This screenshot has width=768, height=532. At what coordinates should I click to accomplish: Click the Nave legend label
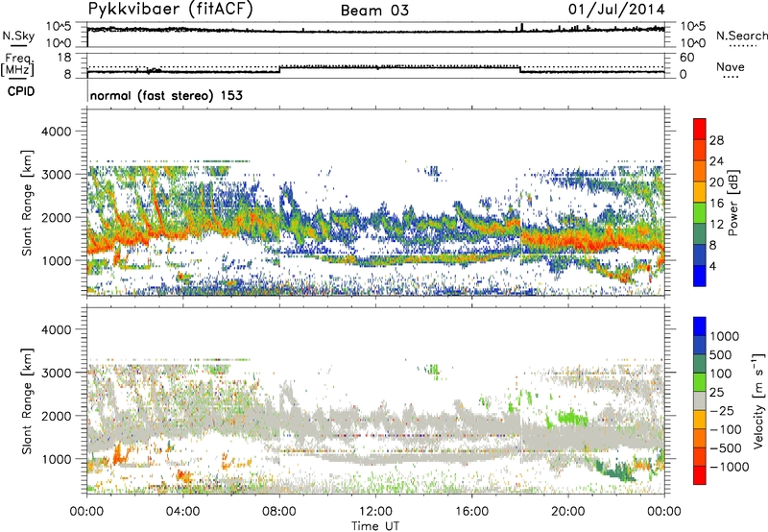pyautogui.click(x=731, y=66)
